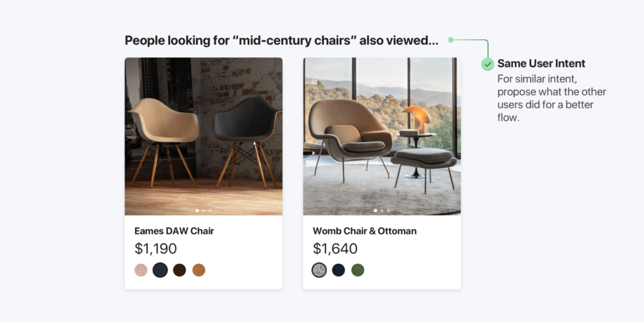The height and width of the screenshot is (322, 644).
Task: Pick the navy swatch under Womb Chair & Ottoman
Action: pyautogui.click(x=338, y=269)
